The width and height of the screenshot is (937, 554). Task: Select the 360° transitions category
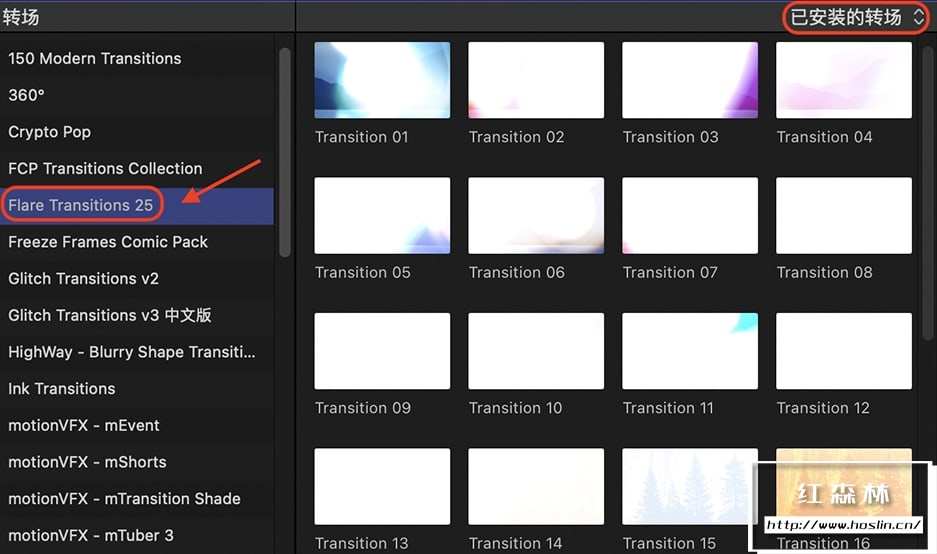pyautogui.click(x=137, y=95)
